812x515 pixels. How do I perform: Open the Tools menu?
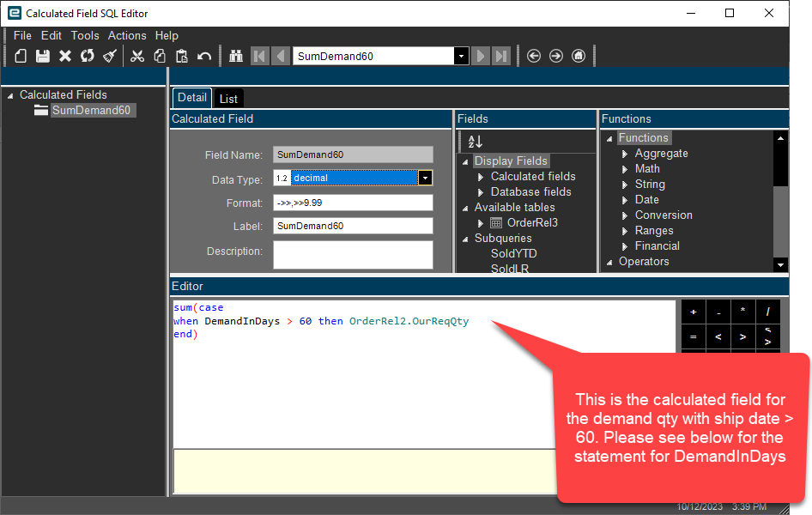click(x=85, y=35)
